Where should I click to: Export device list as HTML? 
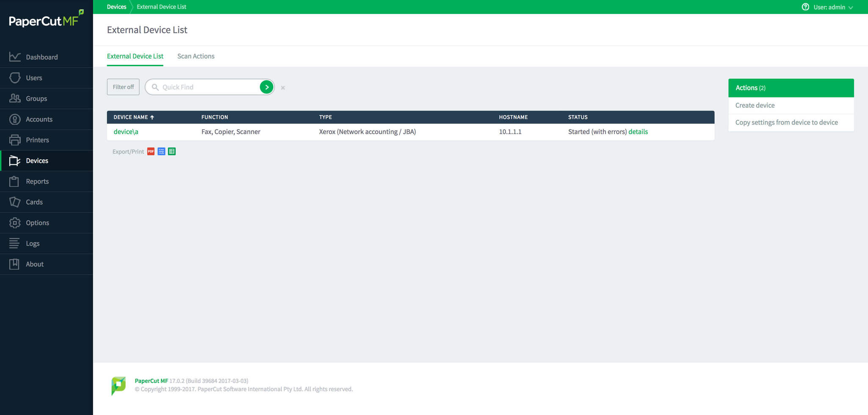pos(161,151)
